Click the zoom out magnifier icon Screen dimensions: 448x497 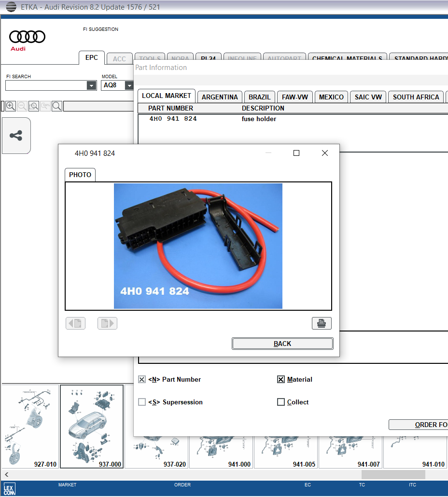[x=22, y=106]
